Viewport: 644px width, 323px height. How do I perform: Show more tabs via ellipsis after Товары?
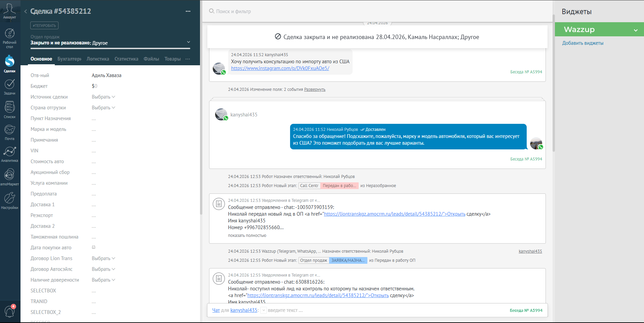point(188,59)
